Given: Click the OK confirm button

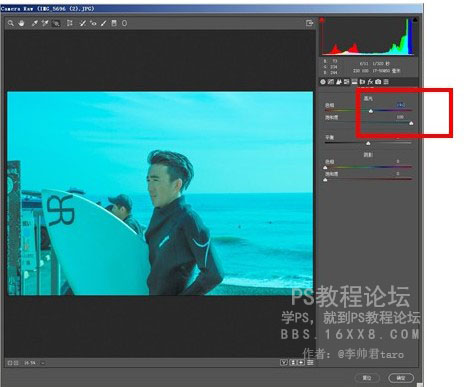Looking at the screenshot, I should (401, 378).
